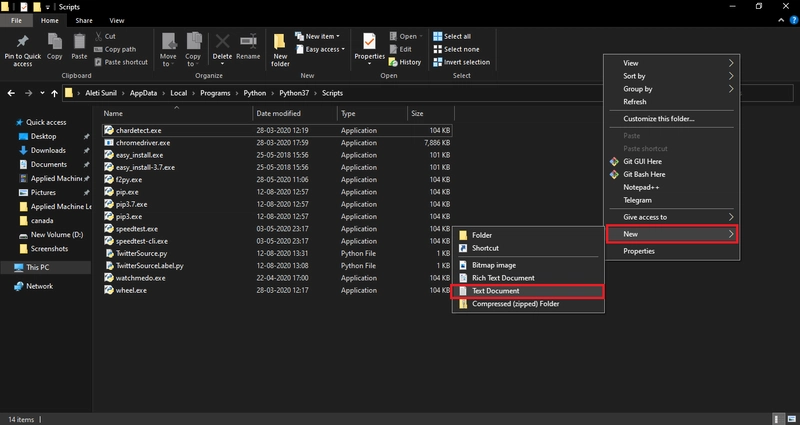
Task: Open the Easy access dropdown
Action: 319,49
